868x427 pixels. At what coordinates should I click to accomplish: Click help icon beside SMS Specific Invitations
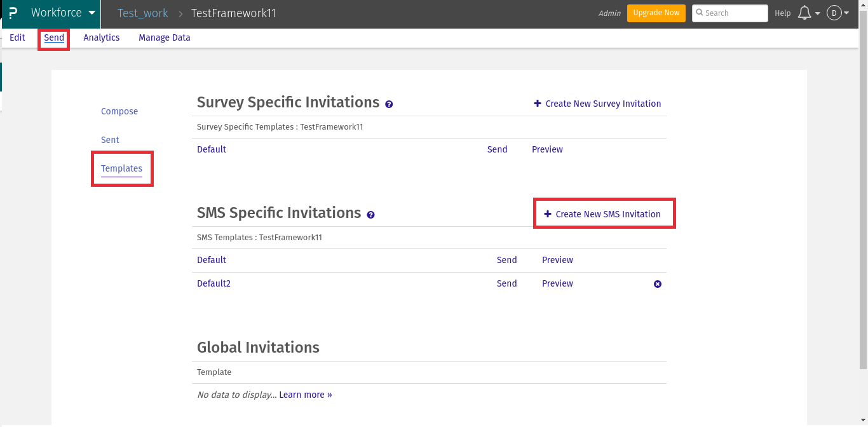coord(370,215)
